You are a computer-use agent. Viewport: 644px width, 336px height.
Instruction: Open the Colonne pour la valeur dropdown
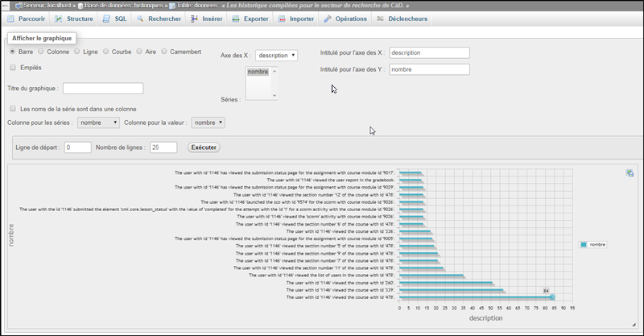[208, 122]
